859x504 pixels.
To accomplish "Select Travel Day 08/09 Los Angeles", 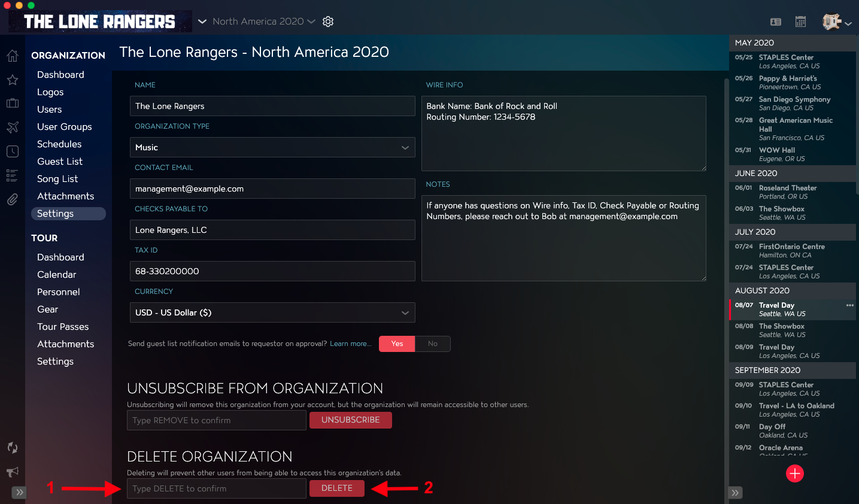I will point(793,351).
